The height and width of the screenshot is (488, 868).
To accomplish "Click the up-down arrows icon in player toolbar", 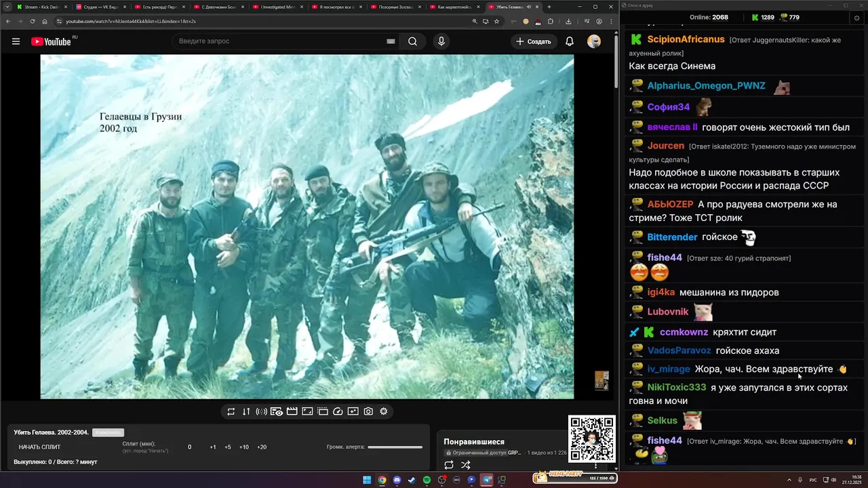I will coord(246,411).
